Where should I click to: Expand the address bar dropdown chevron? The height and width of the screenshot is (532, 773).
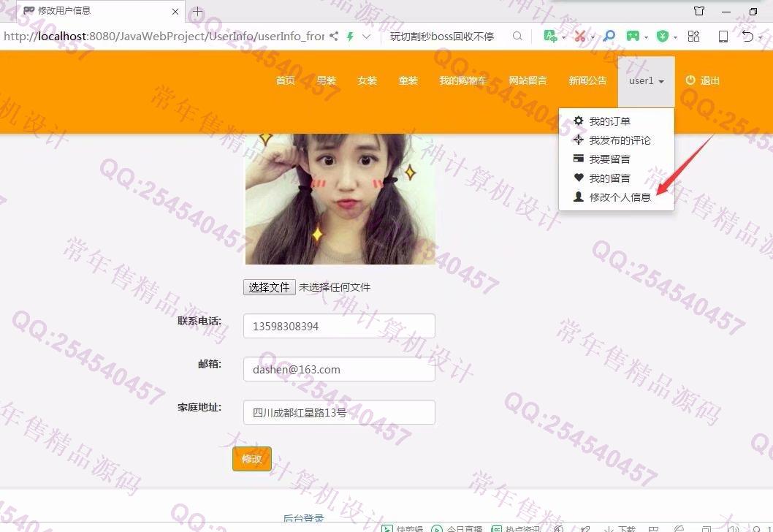[x=367, y=36]
